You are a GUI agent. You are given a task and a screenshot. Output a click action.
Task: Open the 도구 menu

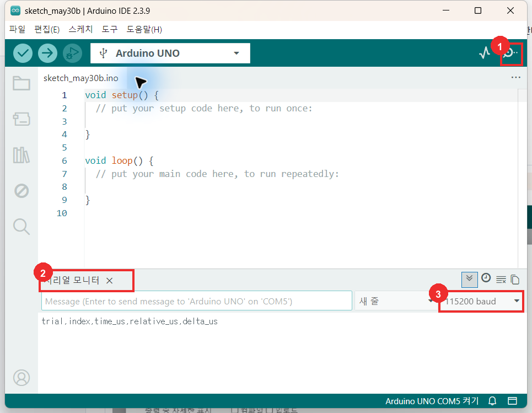[x=110, y=30]
